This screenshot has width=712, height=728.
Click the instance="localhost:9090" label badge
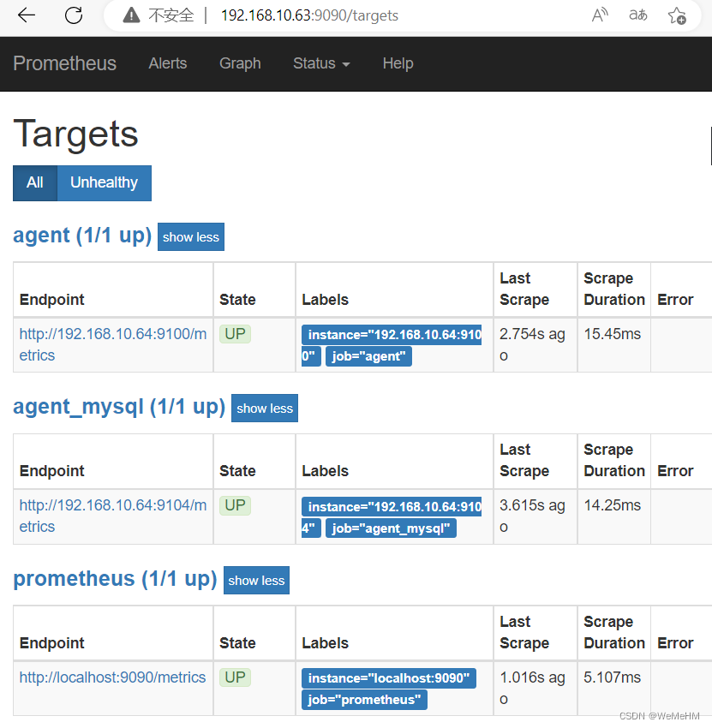[x=389, y=678]
